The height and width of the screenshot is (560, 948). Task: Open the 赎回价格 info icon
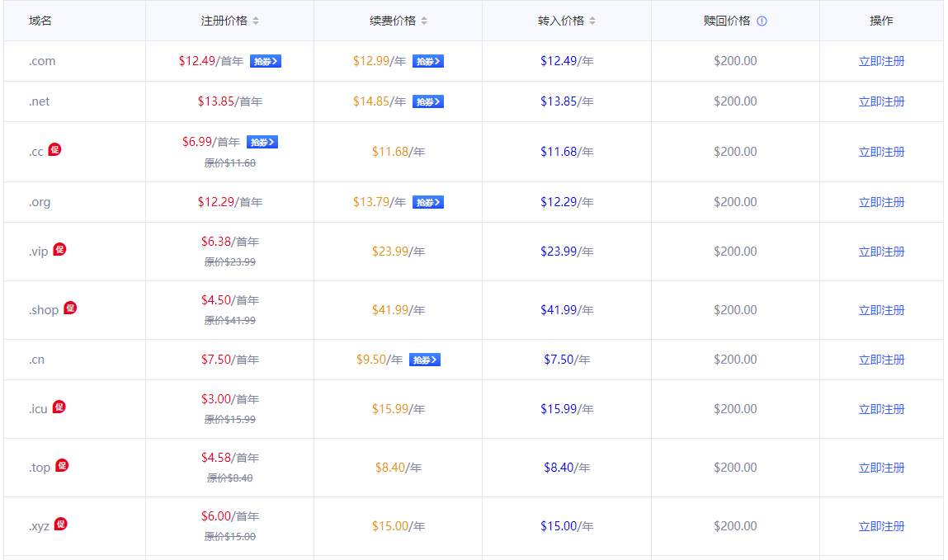tap(762, 21)
